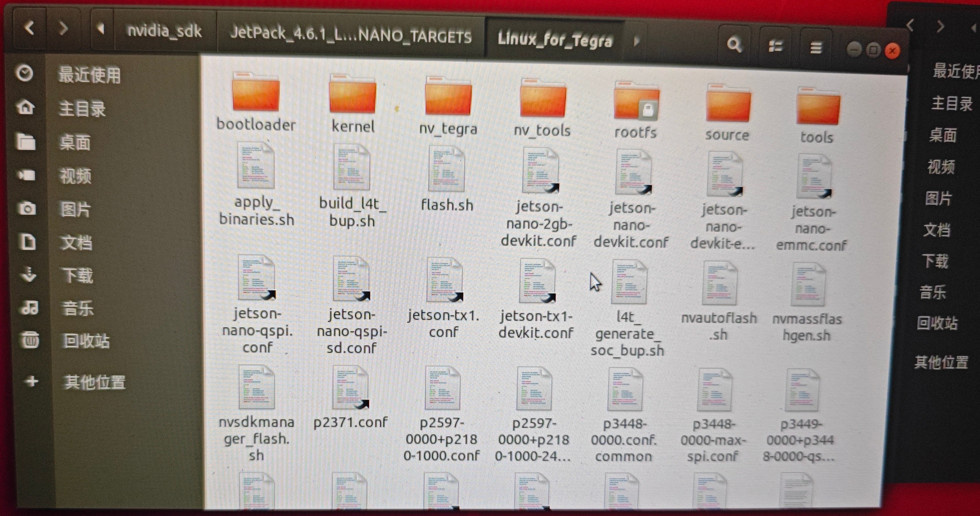The height and width of the screenshot is (516, 980).
Task: Expand path bar right arrow after Linux_for_Tegra
Action: [636, 41]
